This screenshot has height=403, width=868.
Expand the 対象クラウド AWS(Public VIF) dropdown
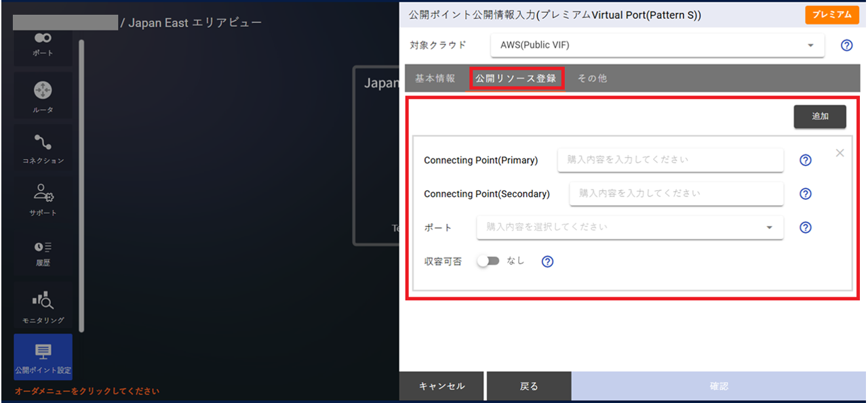[x=810, y=45]
